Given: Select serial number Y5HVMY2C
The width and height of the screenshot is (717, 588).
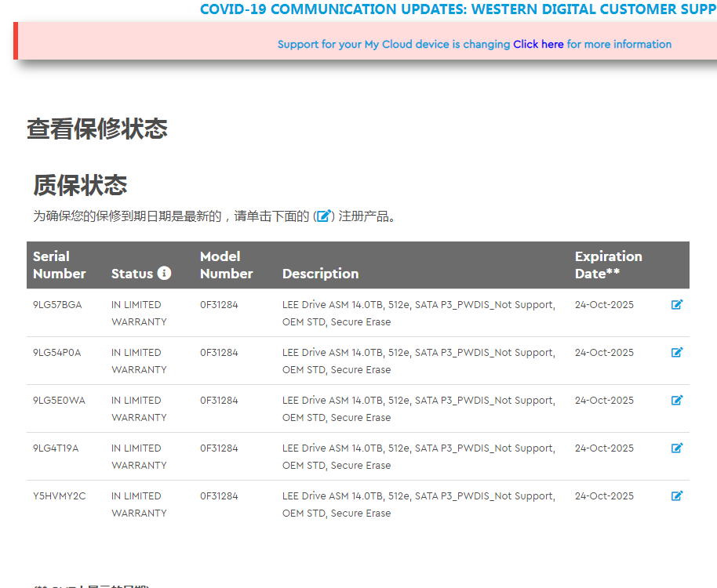Looking at the screenshot, I should coord(59,496).
